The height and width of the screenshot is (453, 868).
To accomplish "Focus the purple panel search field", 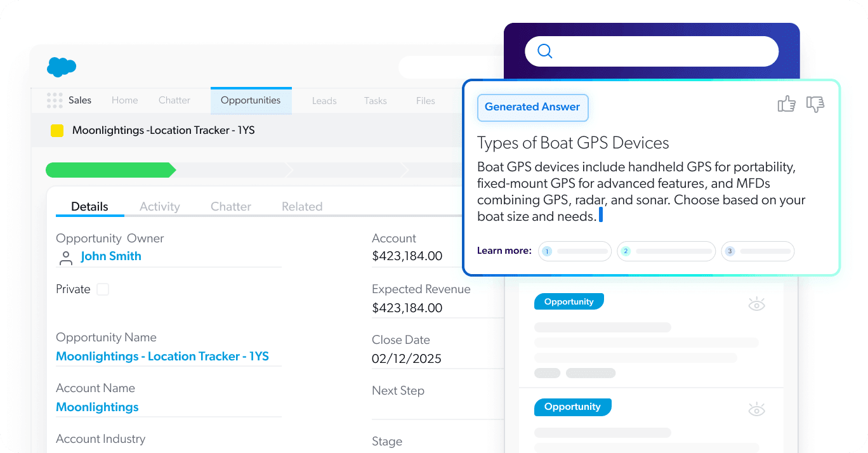I will pos(652,51).
